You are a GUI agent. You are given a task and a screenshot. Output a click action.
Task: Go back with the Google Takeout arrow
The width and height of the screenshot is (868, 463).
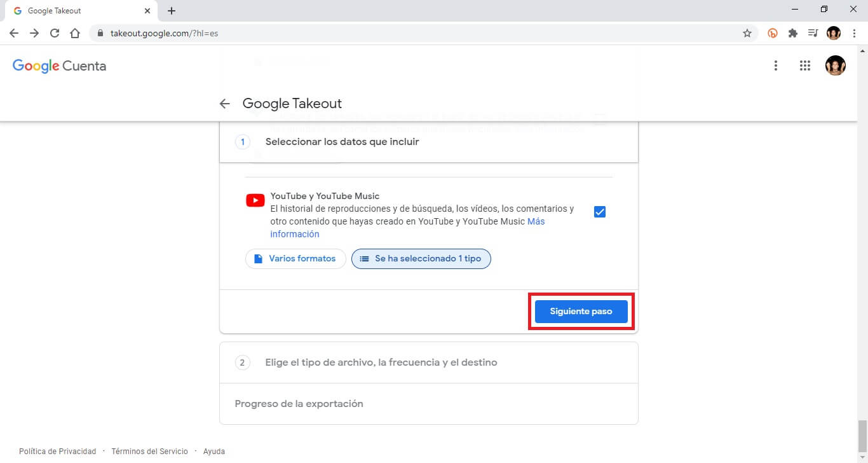224,104
